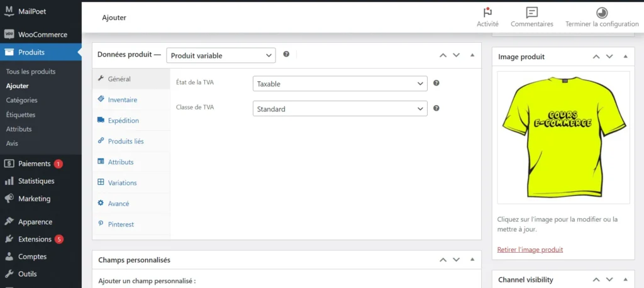Open the Commentaires panel icon

click(532, 13)
